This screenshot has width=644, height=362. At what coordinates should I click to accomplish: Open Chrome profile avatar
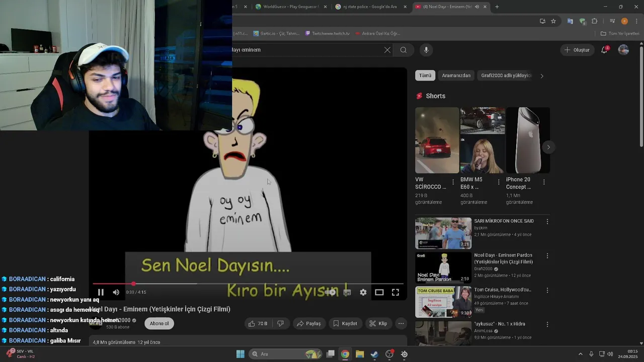click(x=624, y=21)
